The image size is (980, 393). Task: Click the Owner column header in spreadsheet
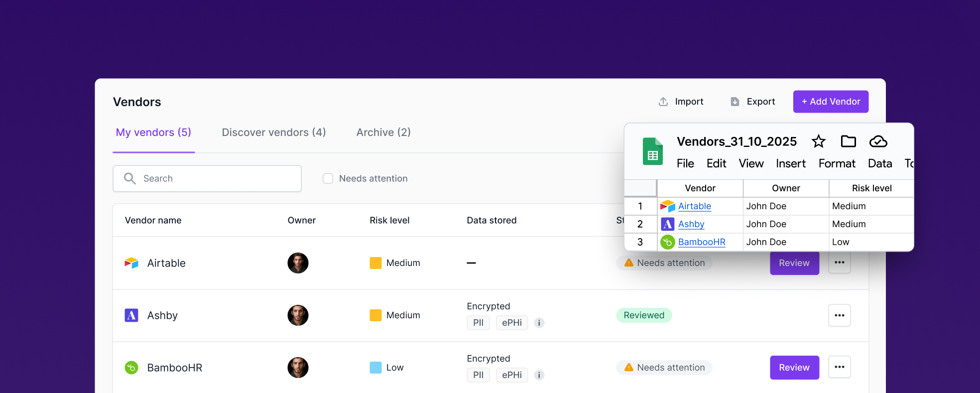[786, 188]
